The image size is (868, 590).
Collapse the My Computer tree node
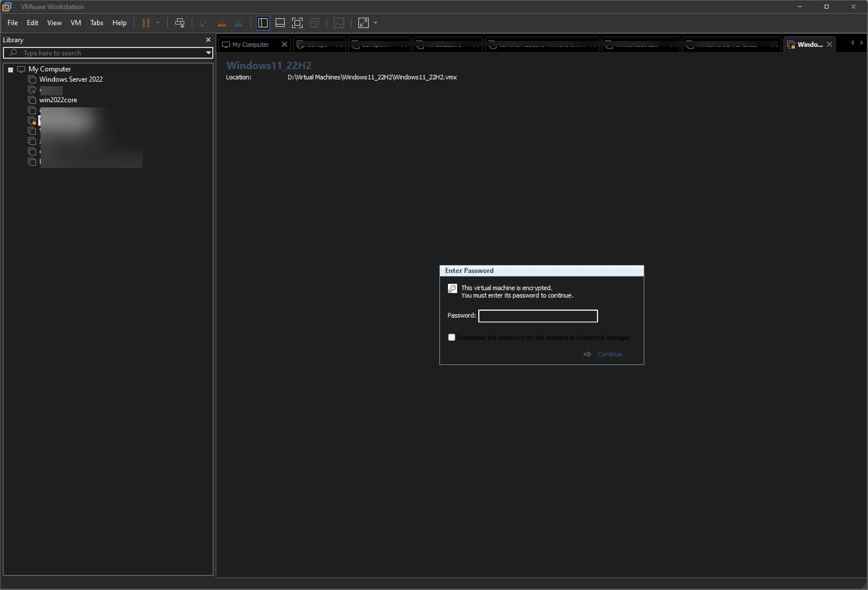pyautogui.click(x=10, y=70)
